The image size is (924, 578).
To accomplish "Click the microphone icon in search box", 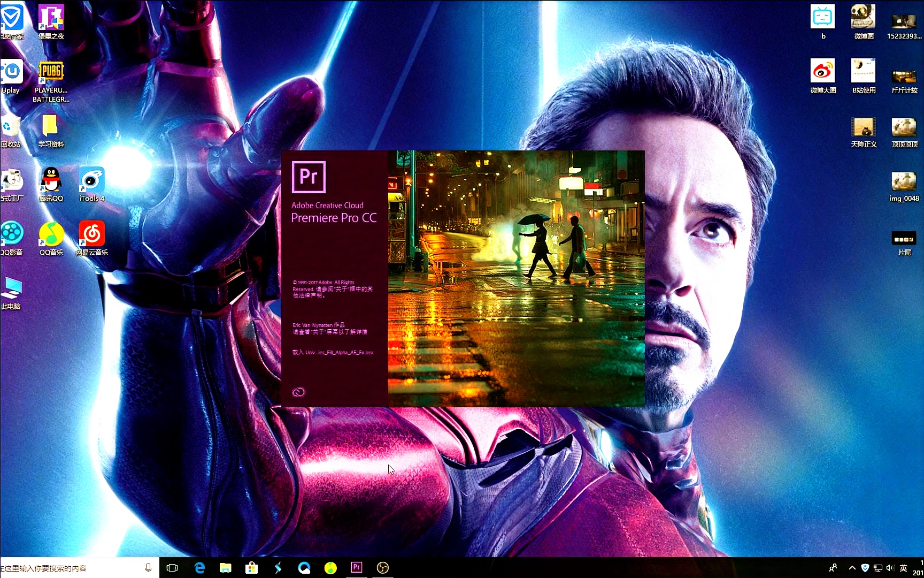I will coord(148,568).
